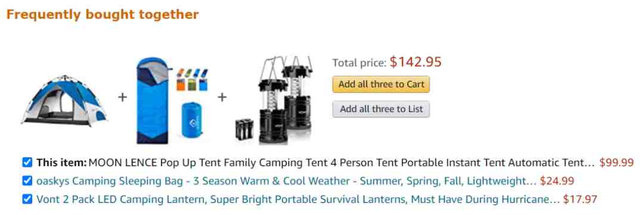
Task: Click the bold This item label
Action: [x=61, y=163]
